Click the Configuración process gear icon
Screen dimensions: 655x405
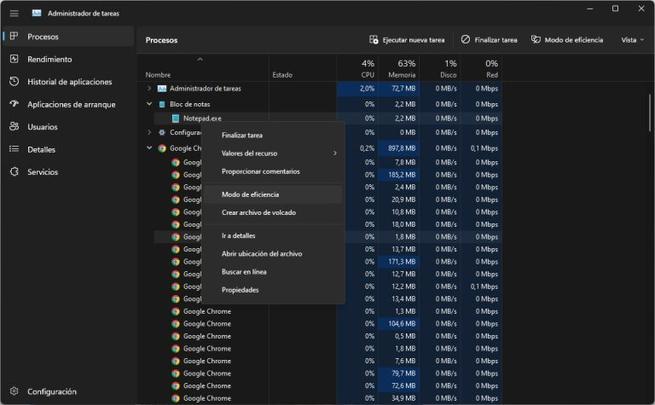[162, 132]
